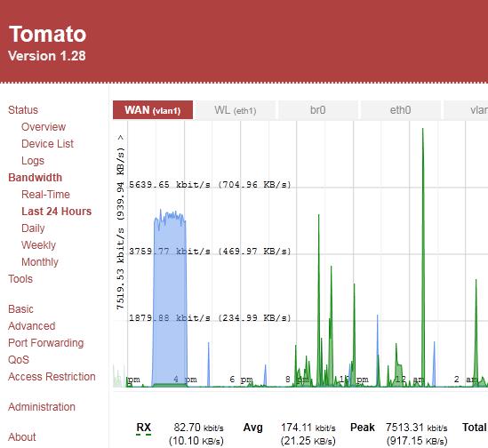
Task: Click the Tomato title heading
Action: pyautogui.click(x=47, y=34)
